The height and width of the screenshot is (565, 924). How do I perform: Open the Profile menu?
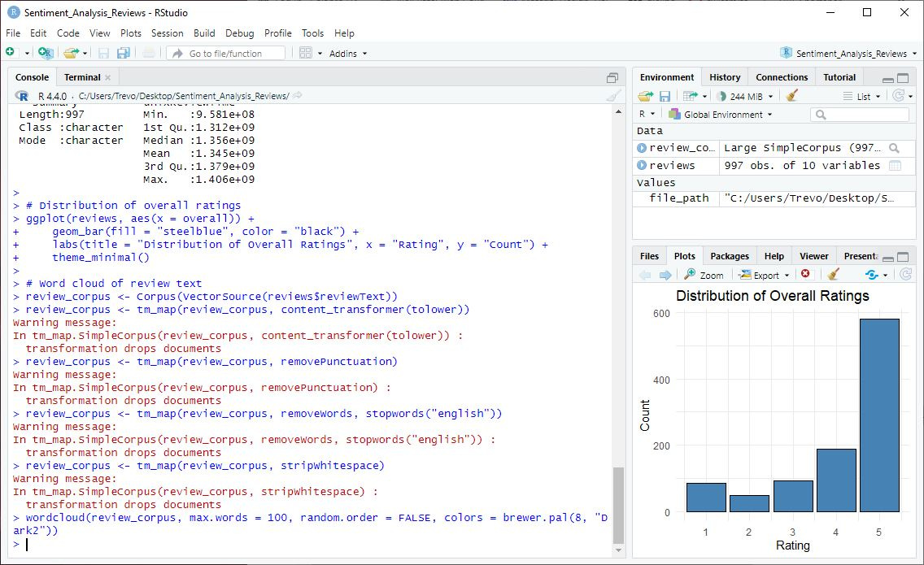(x=277, y=33)
